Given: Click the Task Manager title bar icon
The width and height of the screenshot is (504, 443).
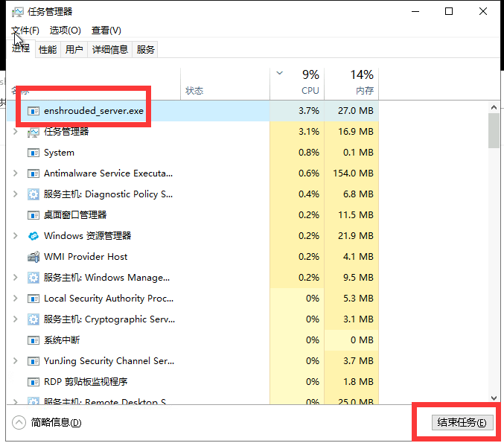Looking at the screenshot, I should click(18, 12).
